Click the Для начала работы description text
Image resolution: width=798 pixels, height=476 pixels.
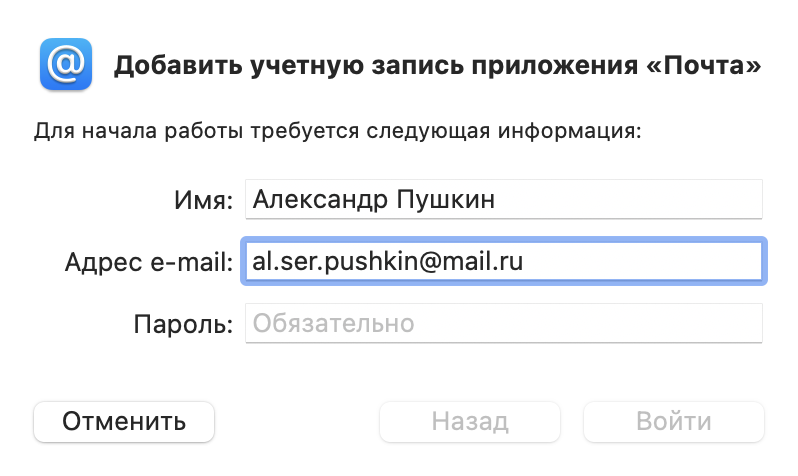[337, 131]
